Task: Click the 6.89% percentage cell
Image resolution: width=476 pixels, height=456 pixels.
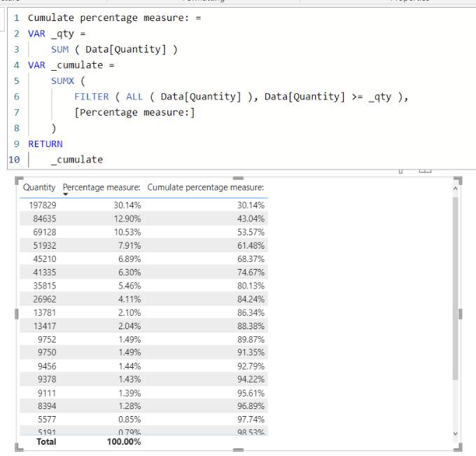Action: (x=129, y=259)
